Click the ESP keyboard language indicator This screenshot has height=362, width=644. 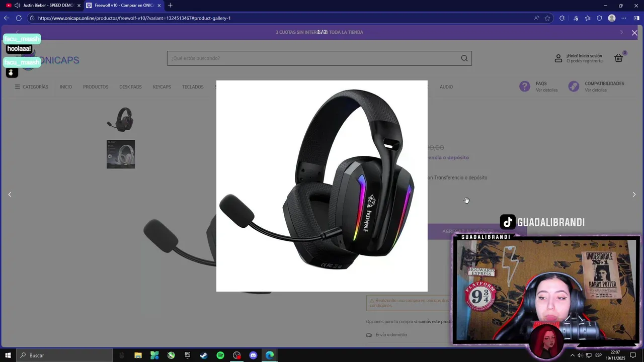coord(599,355)
